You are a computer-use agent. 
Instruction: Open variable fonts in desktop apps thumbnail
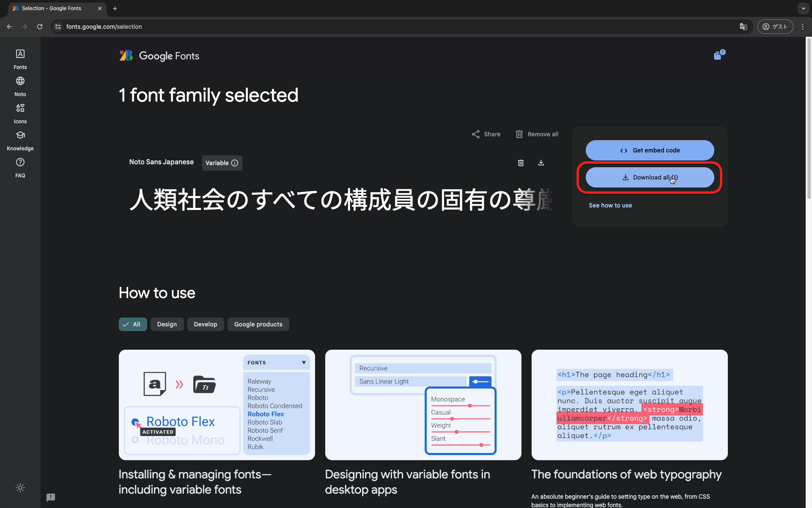423,405
